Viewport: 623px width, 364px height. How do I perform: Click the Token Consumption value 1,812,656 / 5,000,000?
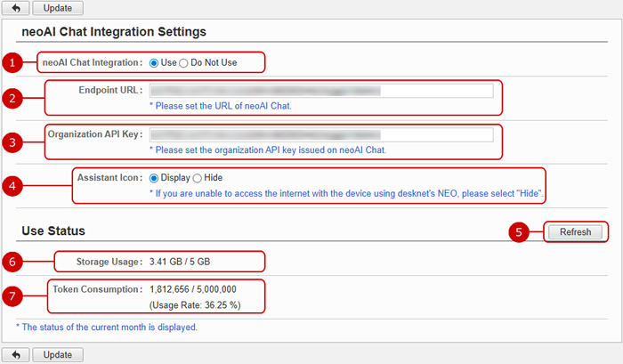(x=193, y=289)
